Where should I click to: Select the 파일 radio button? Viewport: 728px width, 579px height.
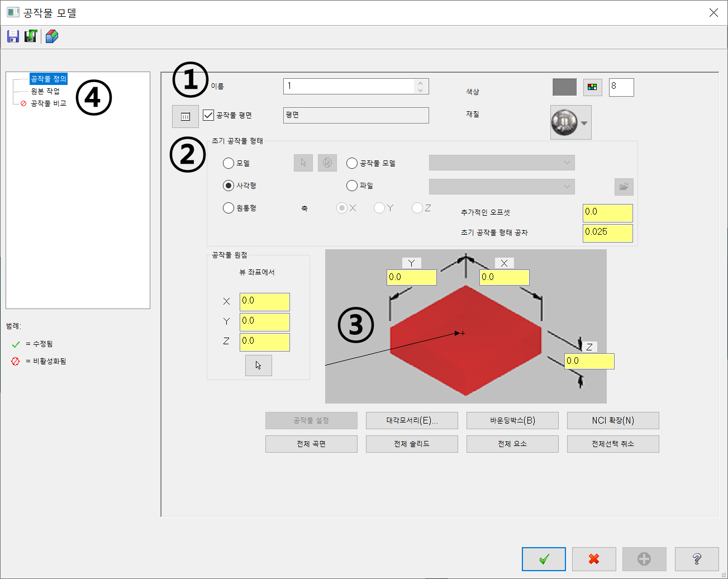[x=352, y=186]
